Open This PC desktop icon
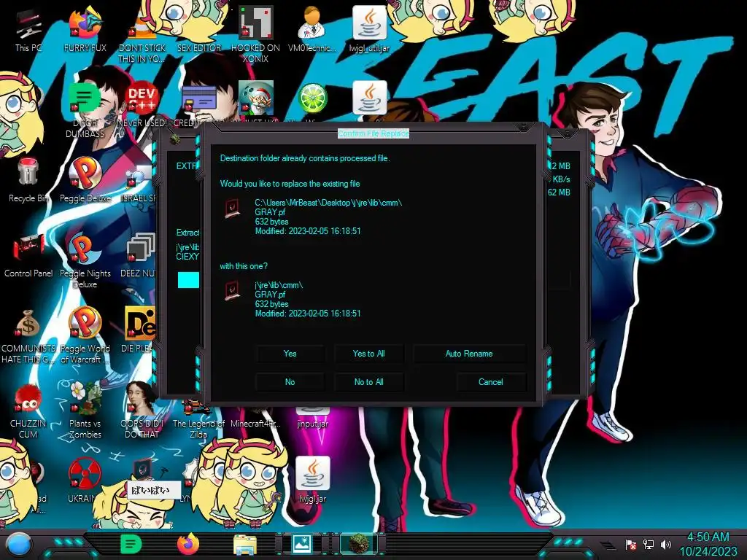 (x=28, y=29)
